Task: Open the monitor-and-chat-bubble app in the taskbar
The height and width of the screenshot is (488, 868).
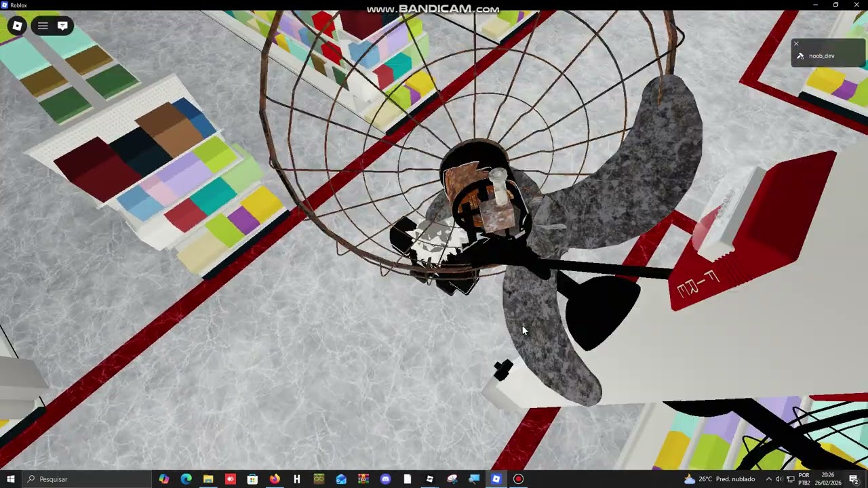Action: click(x=474, y=479)
